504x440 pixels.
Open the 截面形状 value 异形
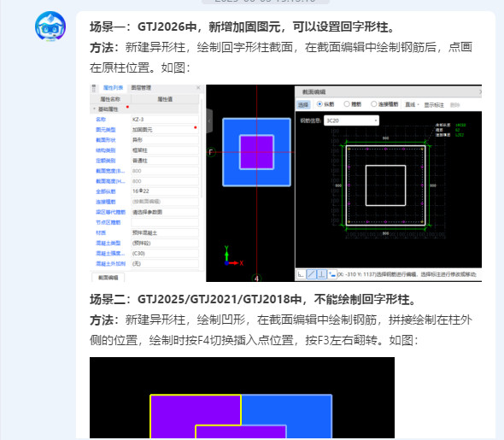coord(165,140)
